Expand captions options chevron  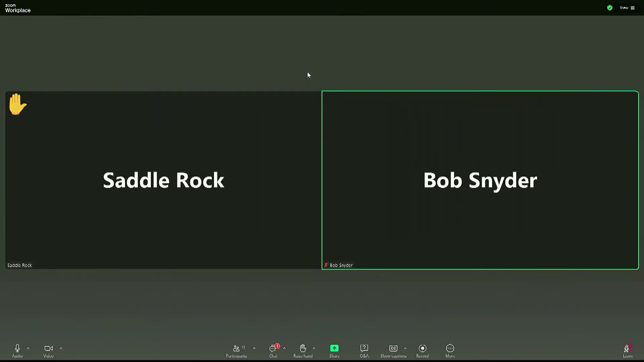pyautogui.click(x=405, y=348)
